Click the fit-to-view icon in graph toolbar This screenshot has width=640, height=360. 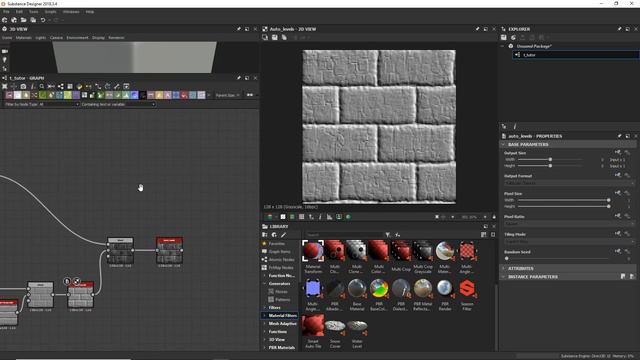4,87
